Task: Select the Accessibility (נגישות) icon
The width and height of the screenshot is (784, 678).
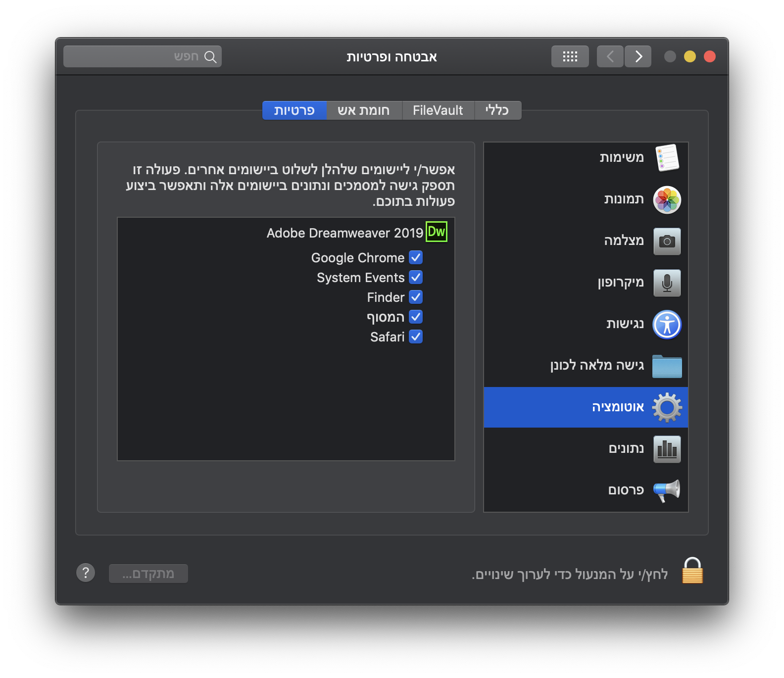Action: tap(667, 325)
